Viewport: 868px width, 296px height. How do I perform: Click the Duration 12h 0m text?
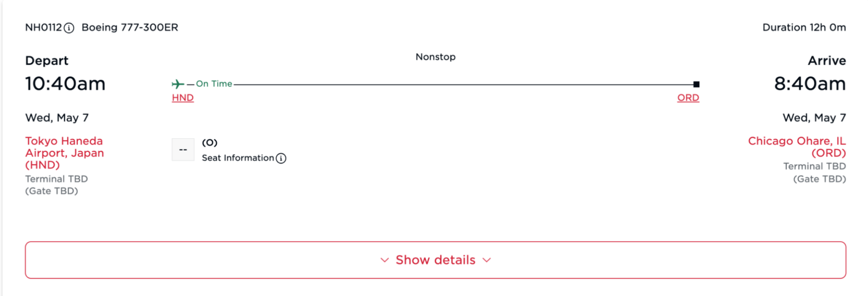[x=804, y=28]
